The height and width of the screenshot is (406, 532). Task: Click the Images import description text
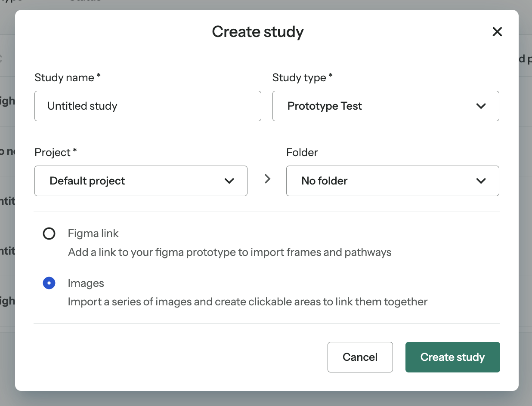[x=247, y=302]
